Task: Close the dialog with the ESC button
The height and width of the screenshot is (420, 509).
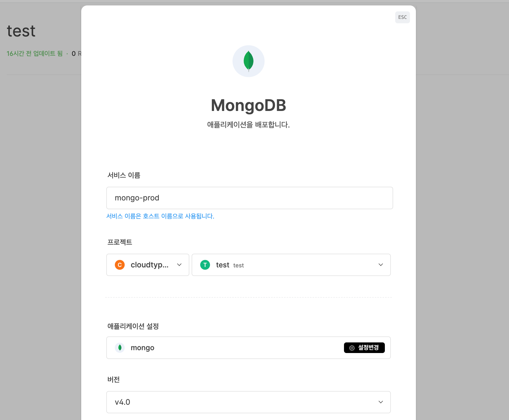Action: (x=402, y=17)
